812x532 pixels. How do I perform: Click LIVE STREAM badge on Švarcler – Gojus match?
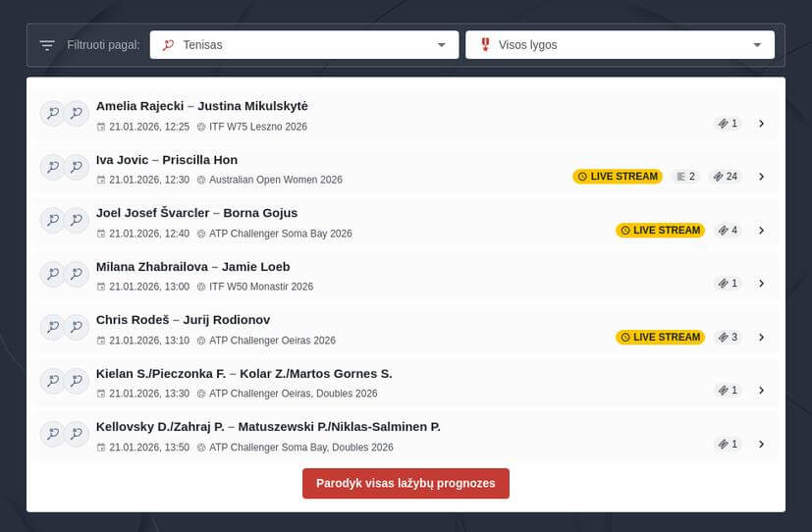point(660,231)
